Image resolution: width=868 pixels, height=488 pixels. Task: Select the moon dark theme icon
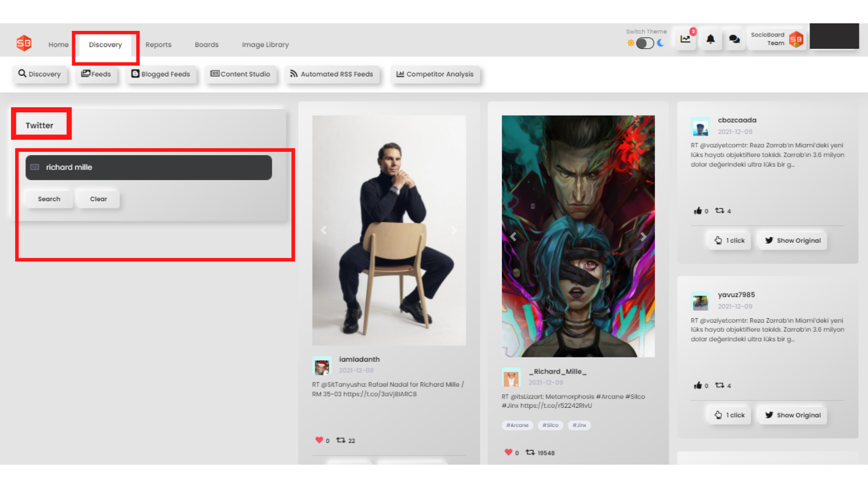(661, 43)
